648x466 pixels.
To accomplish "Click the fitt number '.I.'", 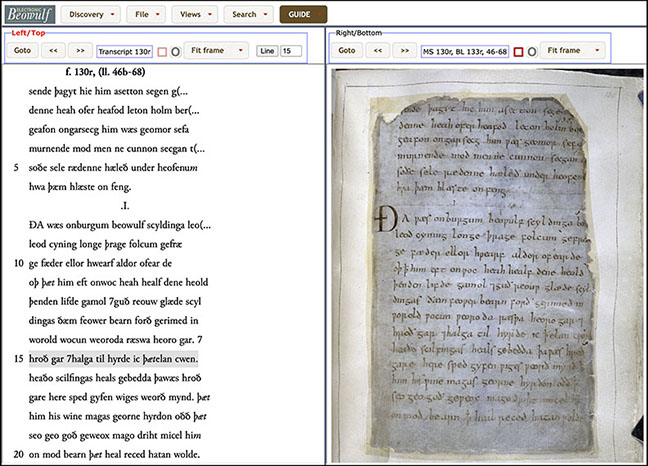I will (125, 206).
